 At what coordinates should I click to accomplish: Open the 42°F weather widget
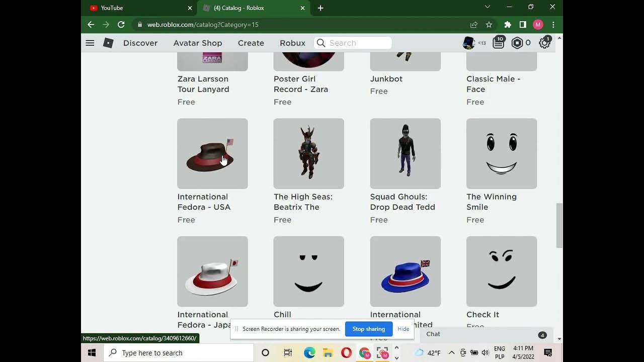click(x=427, y=353)
